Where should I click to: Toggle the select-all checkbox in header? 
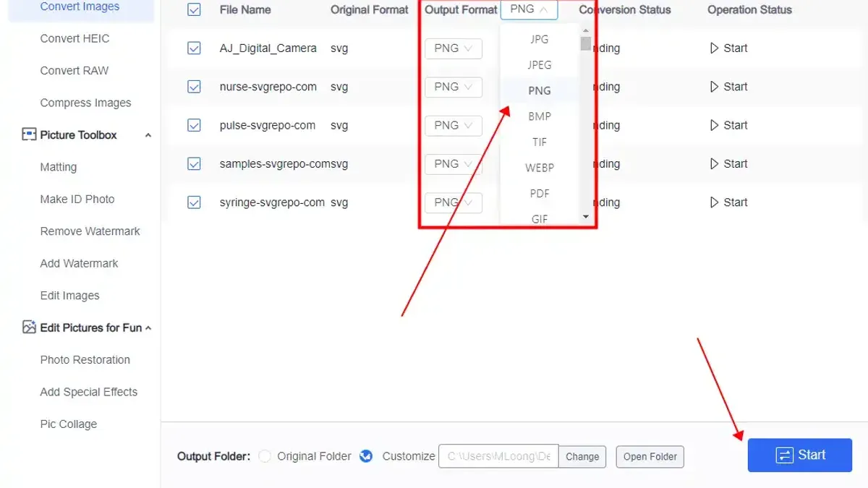pyautogui.click(x=194, y=10)
